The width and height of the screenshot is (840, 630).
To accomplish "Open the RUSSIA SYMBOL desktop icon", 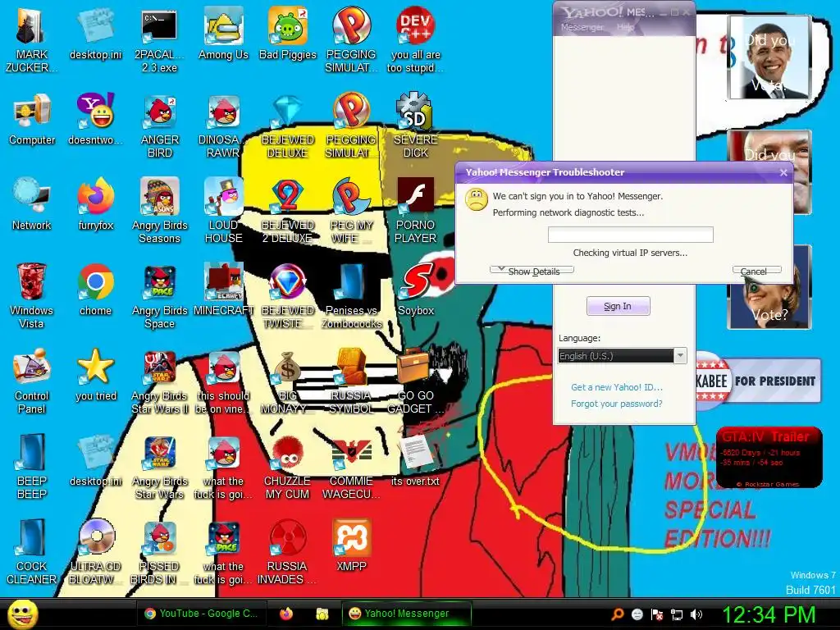I will [x=351, y=381].
